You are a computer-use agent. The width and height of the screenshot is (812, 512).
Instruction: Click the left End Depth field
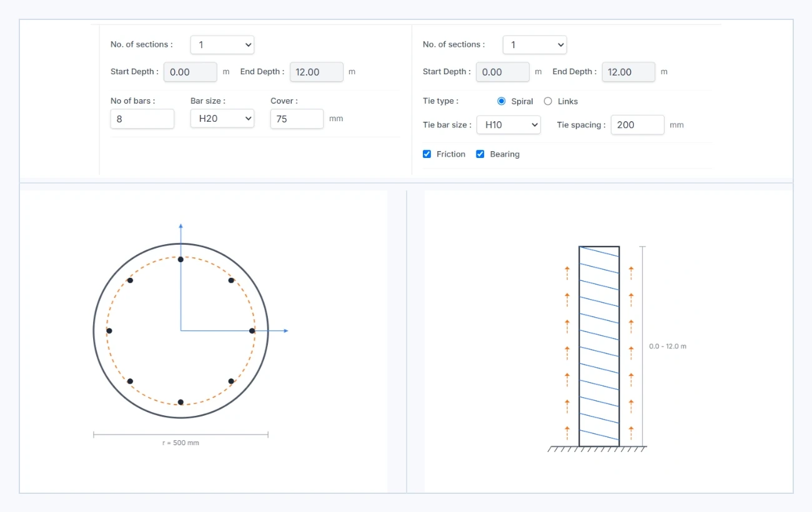(x=317, y=72)
